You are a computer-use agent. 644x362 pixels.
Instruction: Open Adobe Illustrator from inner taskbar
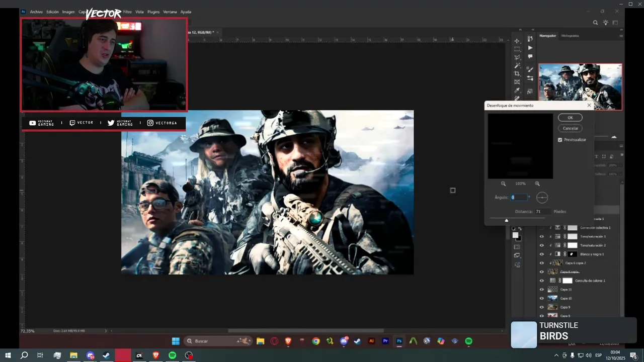click(371, 341)
